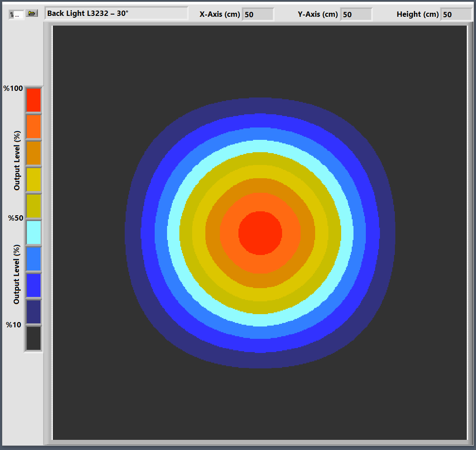
Task: Click the Height (cm) value field
Action: pos(456,14)
